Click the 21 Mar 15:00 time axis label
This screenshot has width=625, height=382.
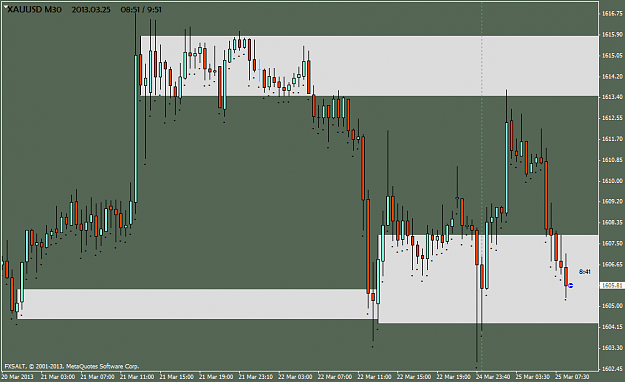(x=177, y=377)
